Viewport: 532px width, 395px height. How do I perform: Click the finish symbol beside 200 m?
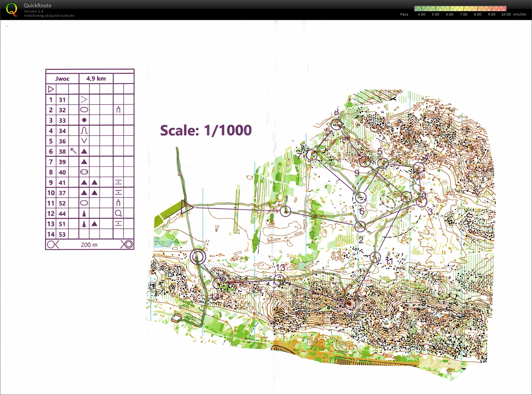[127, 244]
